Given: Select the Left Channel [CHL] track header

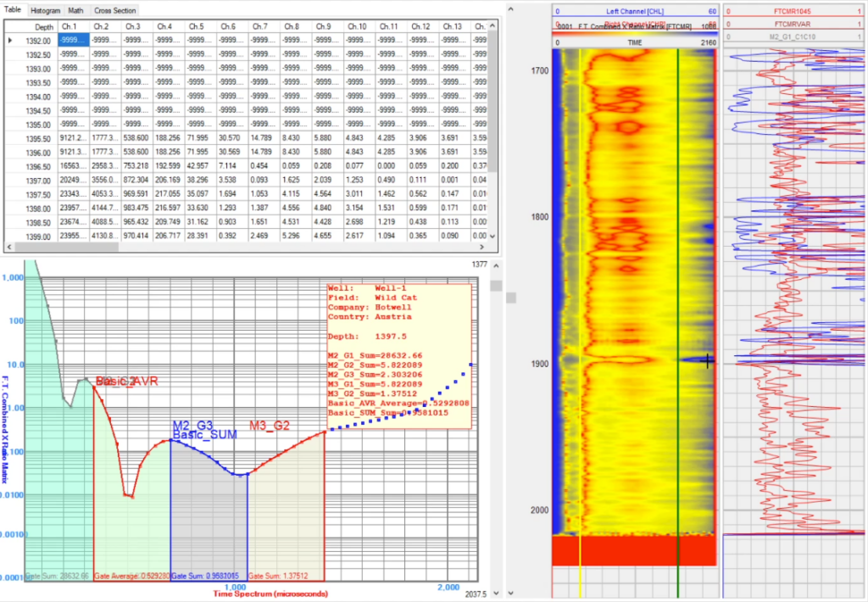Looking at the screenshot, I should [x=635, y=11].
